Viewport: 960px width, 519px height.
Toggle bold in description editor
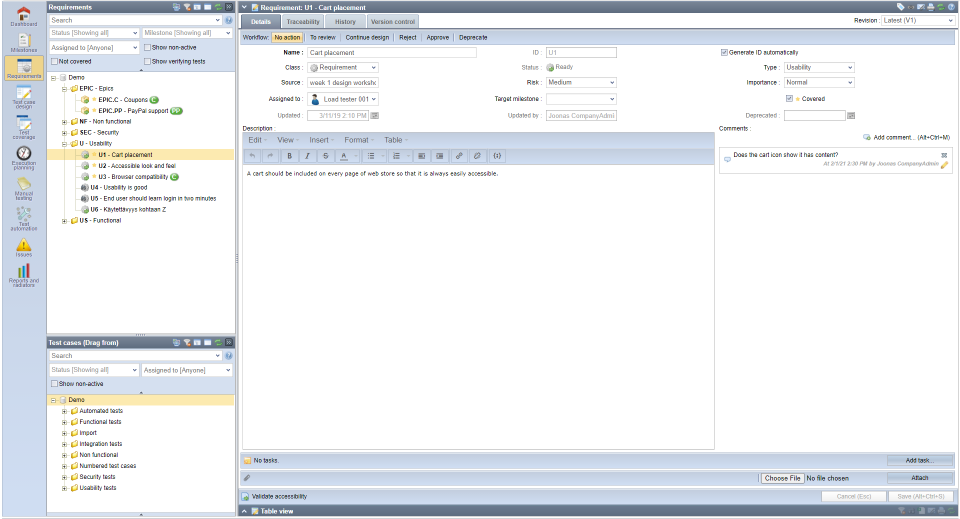tap(290, 156)
